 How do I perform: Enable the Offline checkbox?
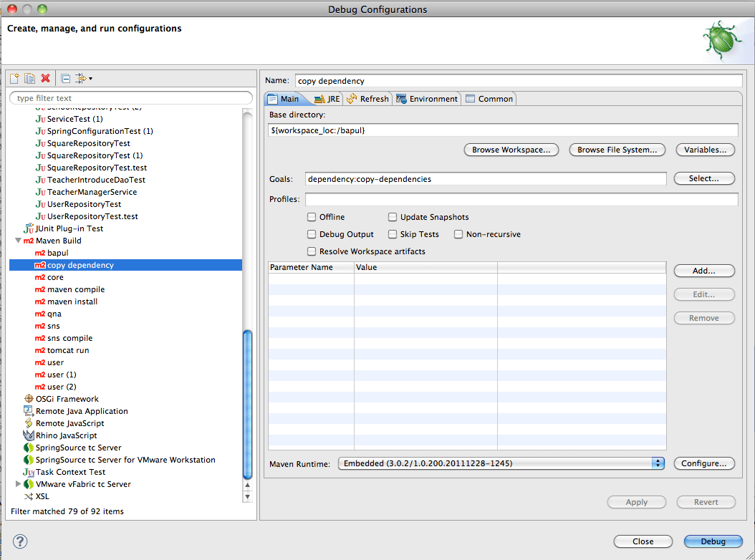coord(312,217)
